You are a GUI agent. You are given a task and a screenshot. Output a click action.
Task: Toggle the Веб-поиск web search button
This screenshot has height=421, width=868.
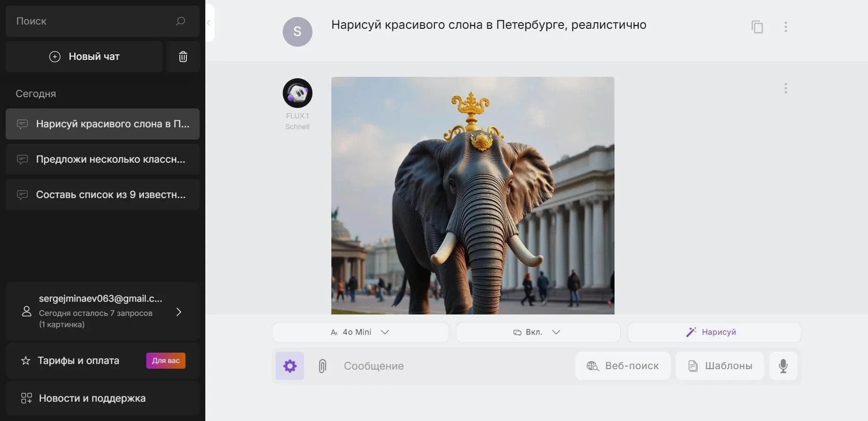[623, 366]
